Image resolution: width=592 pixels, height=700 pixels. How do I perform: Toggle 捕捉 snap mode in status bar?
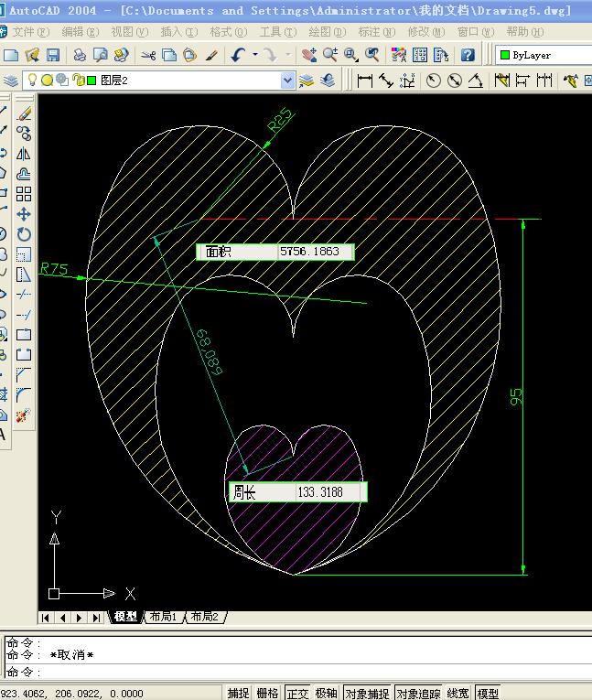238,693
